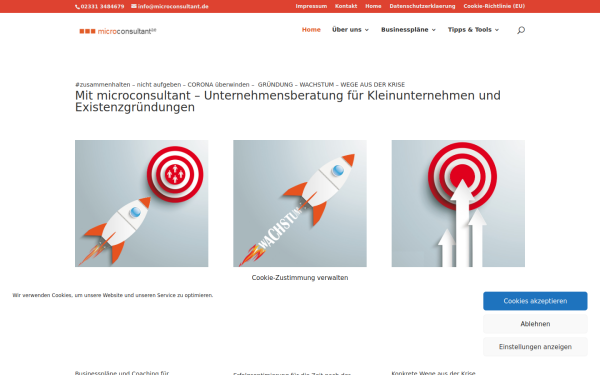Screen dimensions: 600x375
Task: Click the Ablehnen button
Action: (x=535, y=324)
